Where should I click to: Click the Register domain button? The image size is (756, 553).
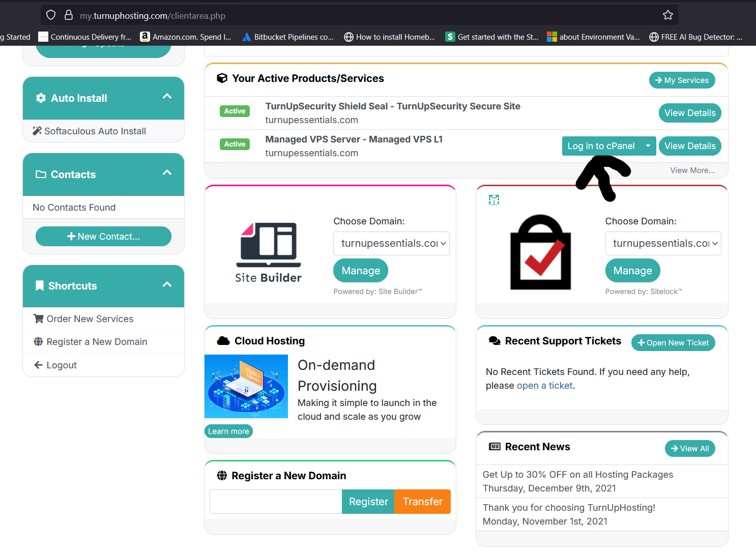[x=368, y=502]
